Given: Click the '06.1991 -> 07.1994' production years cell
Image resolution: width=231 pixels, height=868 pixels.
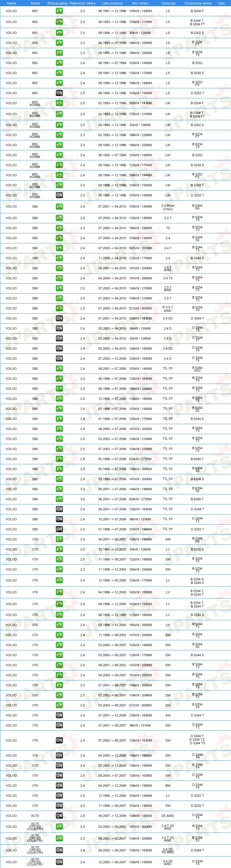Looking at the screenshot, I should (x=112, y=63).
